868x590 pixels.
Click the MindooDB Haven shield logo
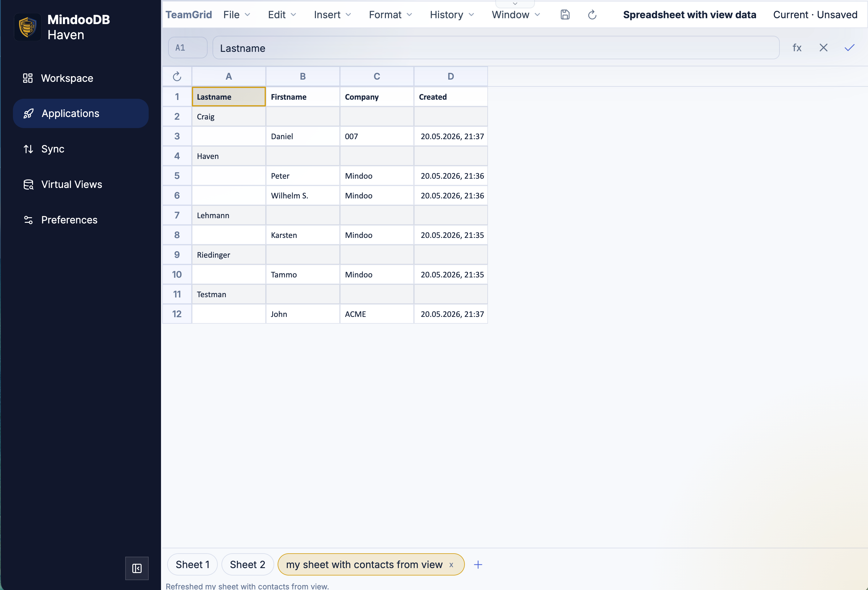[x=28, y=27]
